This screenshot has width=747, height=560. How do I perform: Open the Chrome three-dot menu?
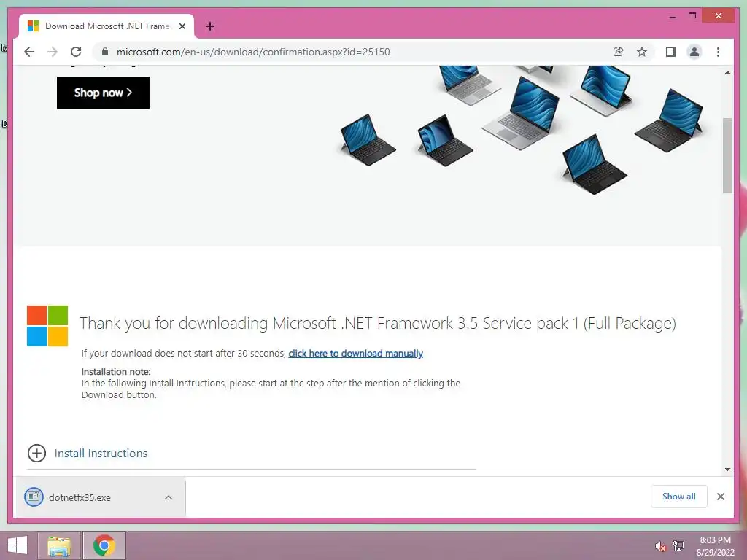tap(718, 52)
